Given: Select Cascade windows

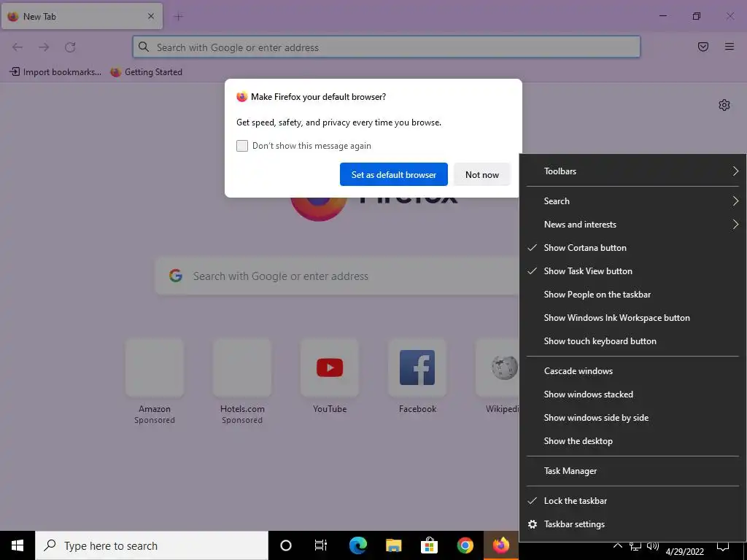Looking at the screenshot, I should point(632,371).
